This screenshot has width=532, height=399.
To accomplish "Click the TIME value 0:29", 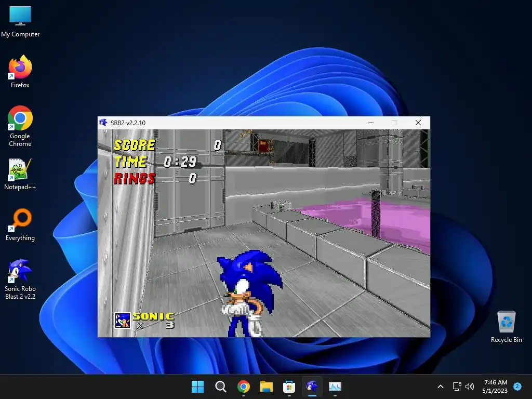I will click(180, 162).
